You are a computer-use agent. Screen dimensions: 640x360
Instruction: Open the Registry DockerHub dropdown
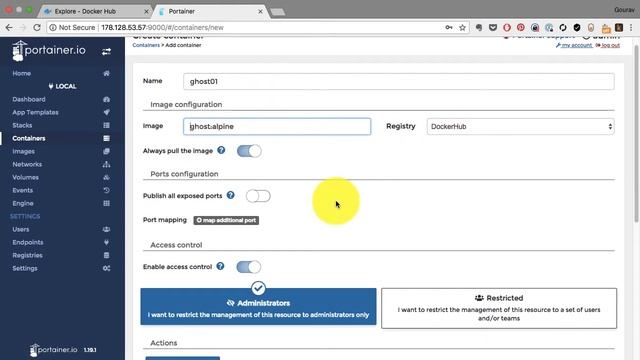[x=520, y=127]
